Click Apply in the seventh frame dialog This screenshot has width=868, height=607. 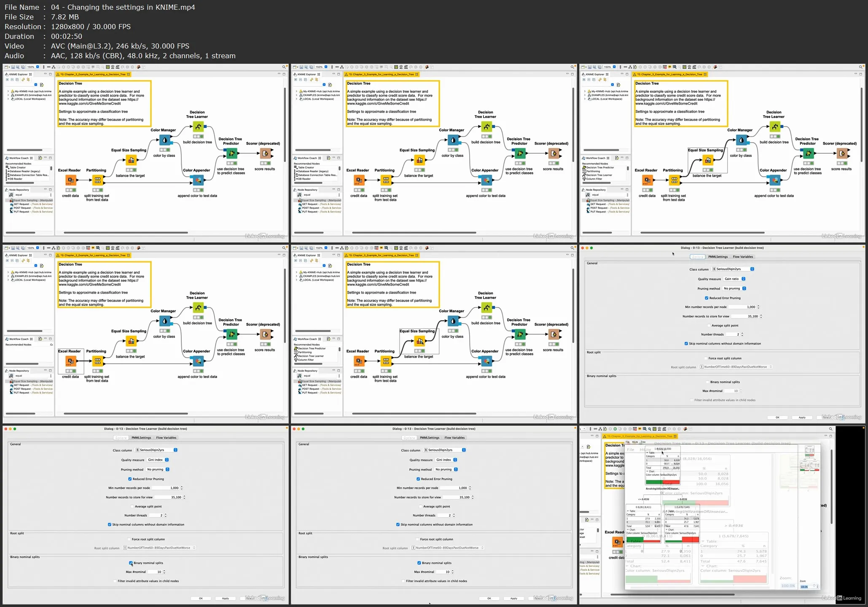coord(226,598)
